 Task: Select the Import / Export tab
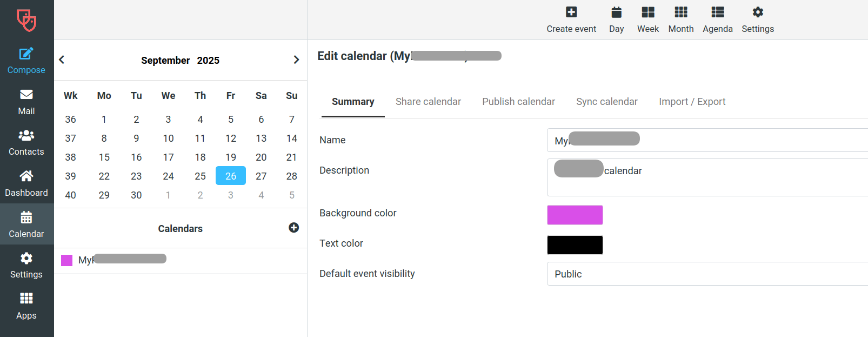tap(692, 102)
